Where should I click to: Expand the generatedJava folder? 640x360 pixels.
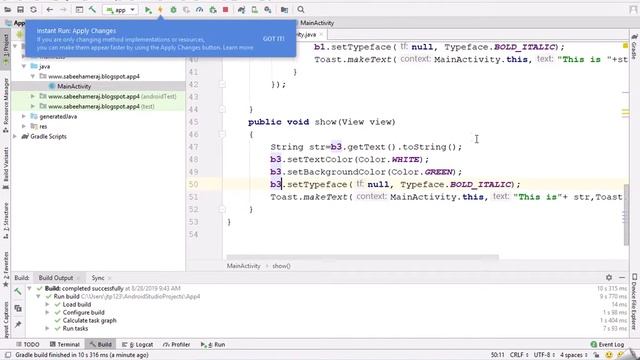tap(24, 116)
